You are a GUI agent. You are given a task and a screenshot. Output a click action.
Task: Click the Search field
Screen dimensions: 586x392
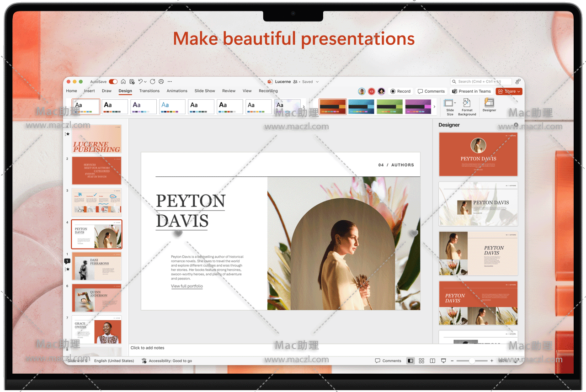coord(481,82)
